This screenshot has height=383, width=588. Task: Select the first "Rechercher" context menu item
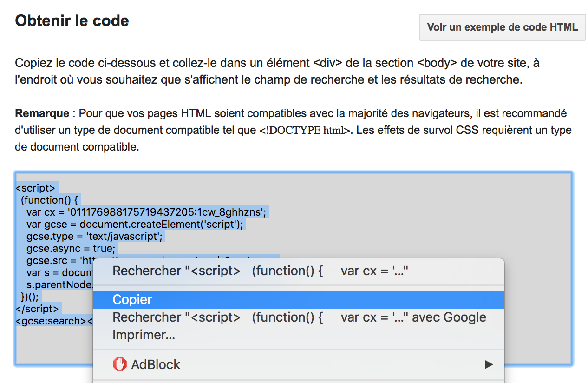point(299,271)
